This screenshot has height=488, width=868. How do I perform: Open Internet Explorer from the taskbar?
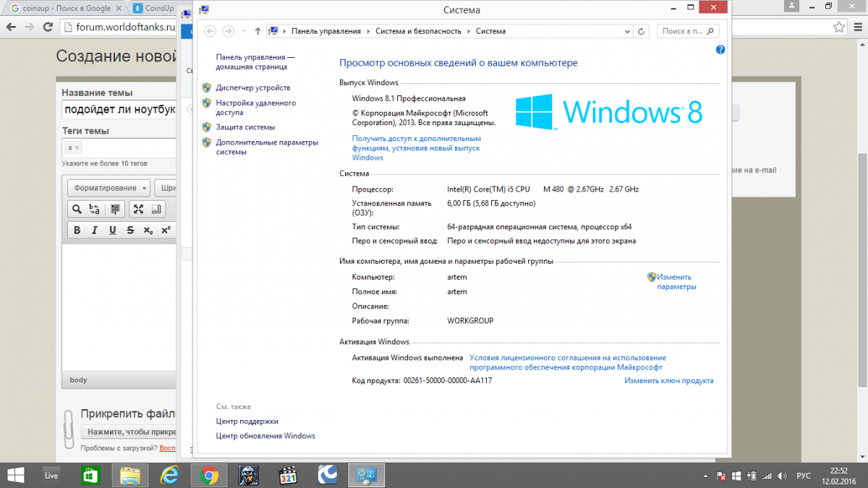[169, 475]
